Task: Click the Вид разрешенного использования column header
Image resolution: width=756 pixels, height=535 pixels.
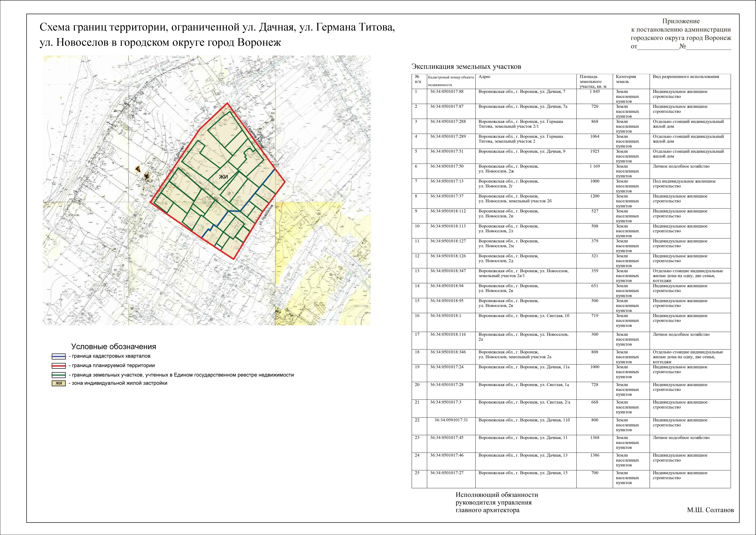Action: click(x=686, y=77)
